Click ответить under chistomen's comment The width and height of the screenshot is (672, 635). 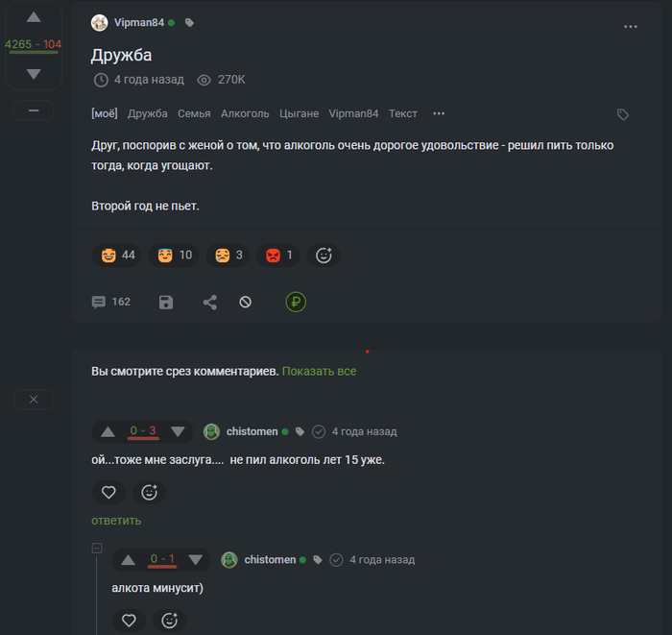(x=116, y=520)
